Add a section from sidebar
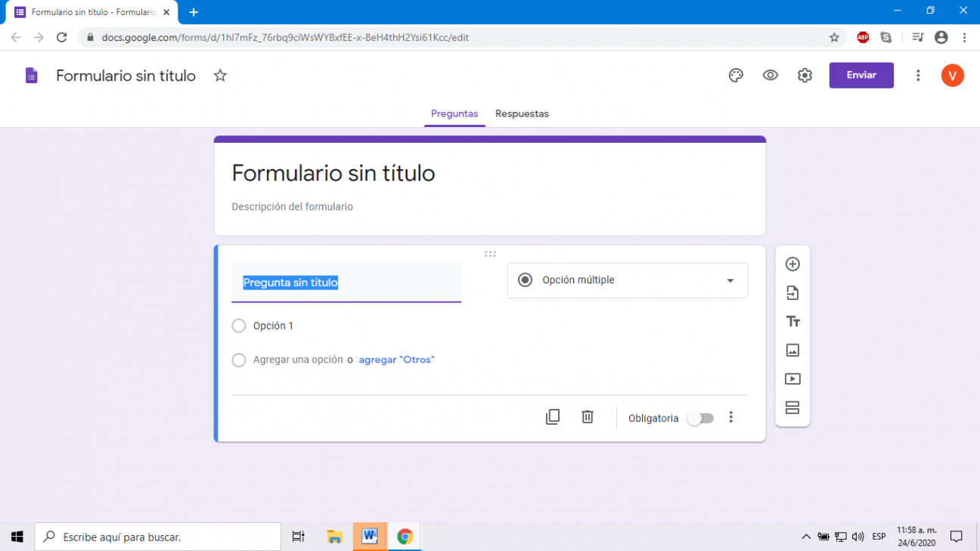This screenshot has height=551, width=980. 792,407
